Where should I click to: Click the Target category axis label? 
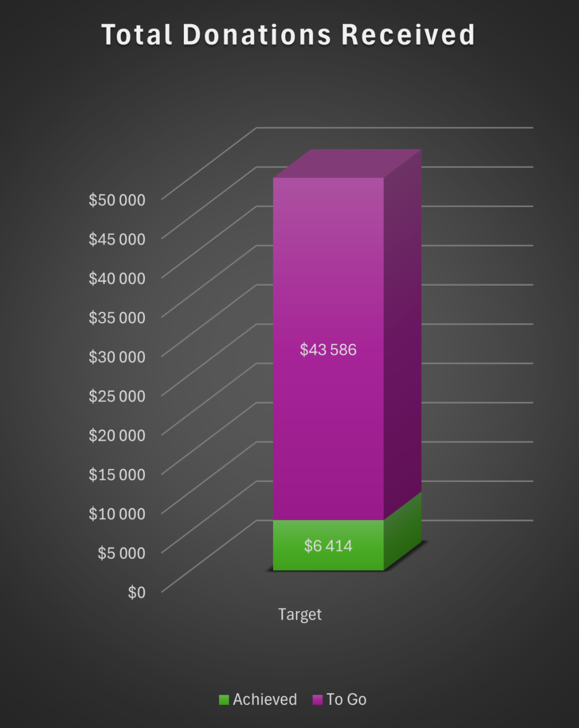[x=300, y=614]
